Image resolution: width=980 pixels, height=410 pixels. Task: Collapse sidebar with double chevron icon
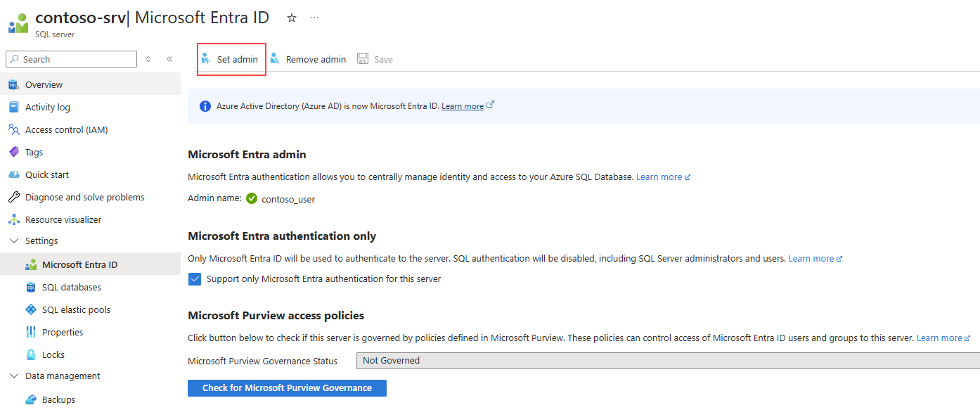click(169, 59)
